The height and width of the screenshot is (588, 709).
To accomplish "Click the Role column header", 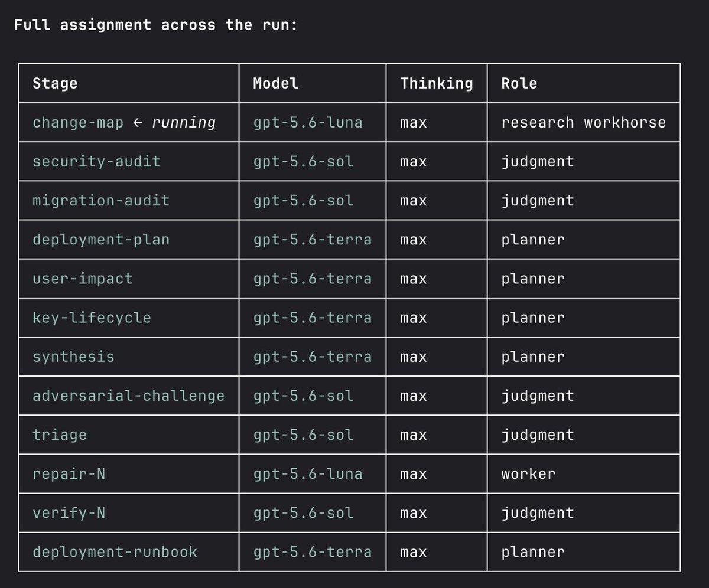I will 519,83.
